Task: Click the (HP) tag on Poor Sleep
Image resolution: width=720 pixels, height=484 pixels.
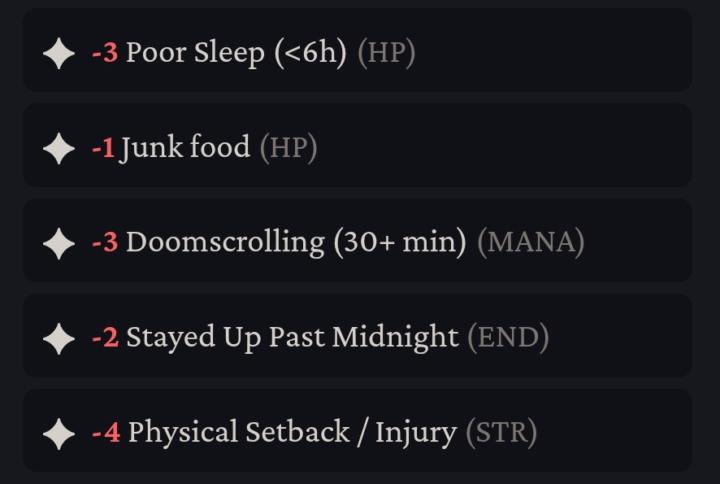Action: point(387,53)
